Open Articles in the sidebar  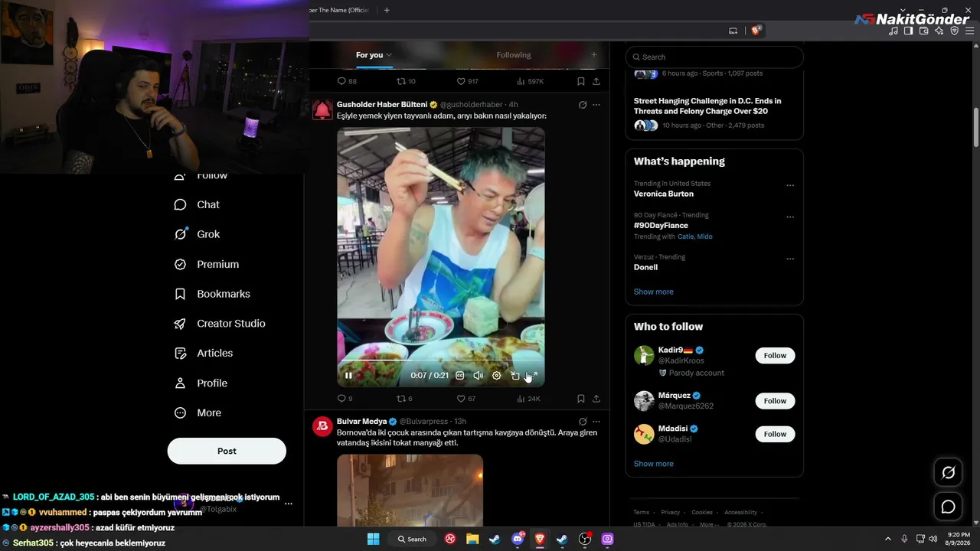(204, 353)
